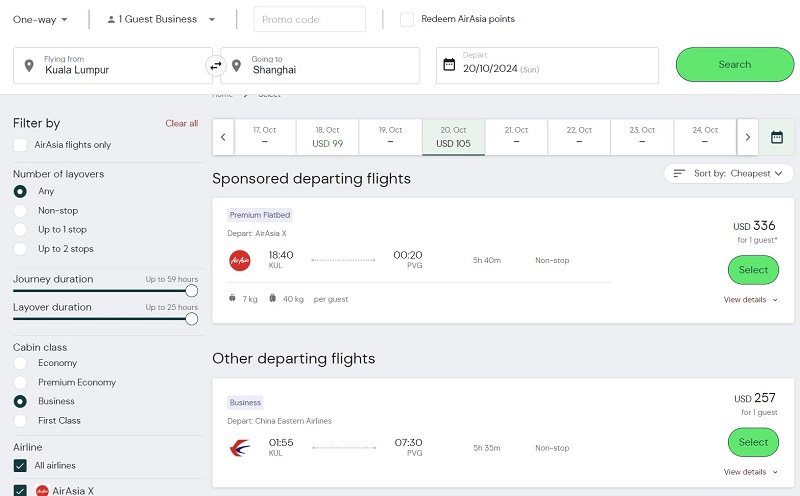Click Going to Shanghai field
Screen dimensions: 800x496
[320, 65]
